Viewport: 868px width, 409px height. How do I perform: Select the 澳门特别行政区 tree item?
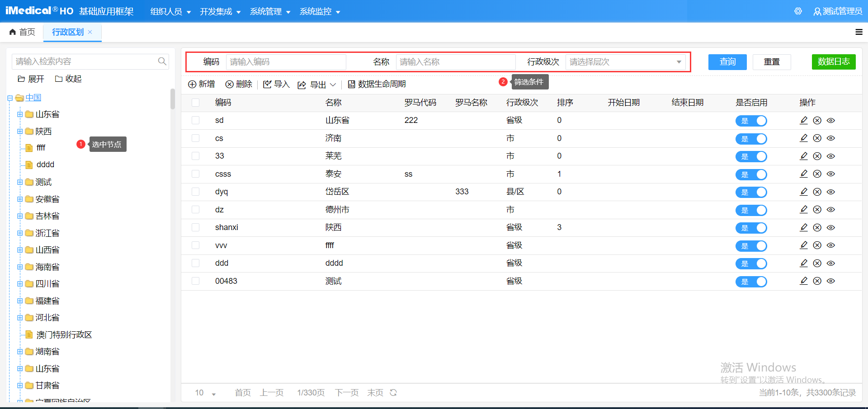64,335
